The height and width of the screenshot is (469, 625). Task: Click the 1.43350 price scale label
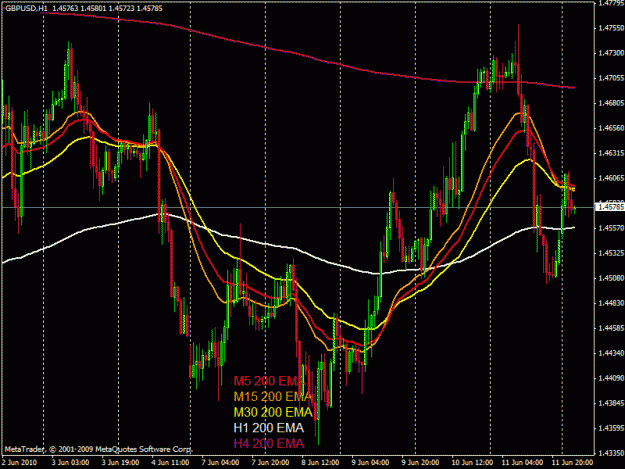pos(611,453)
